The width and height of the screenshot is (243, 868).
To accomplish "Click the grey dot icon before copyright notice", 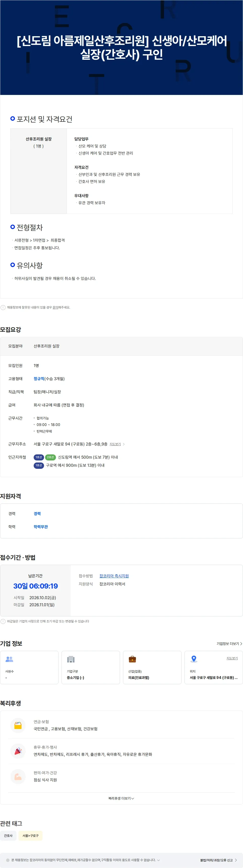I will [8, 860].
